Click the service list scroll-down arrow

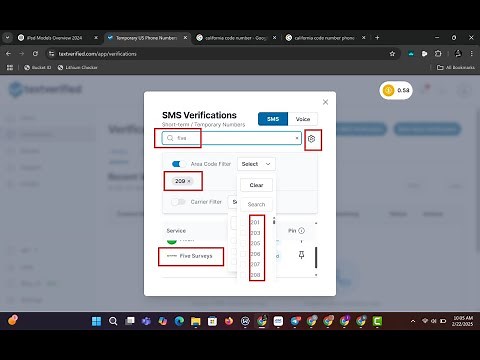pyautogui.click(x=316, y=275)
